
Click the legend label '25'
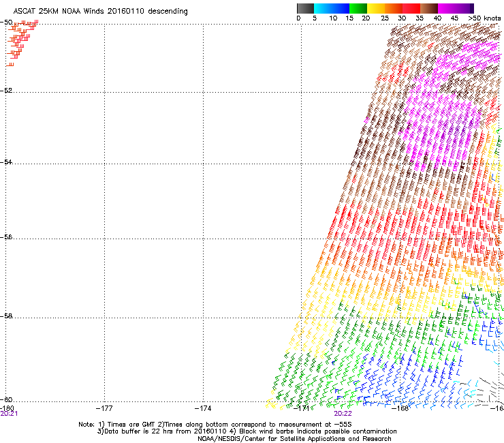(x=385, y=18)
